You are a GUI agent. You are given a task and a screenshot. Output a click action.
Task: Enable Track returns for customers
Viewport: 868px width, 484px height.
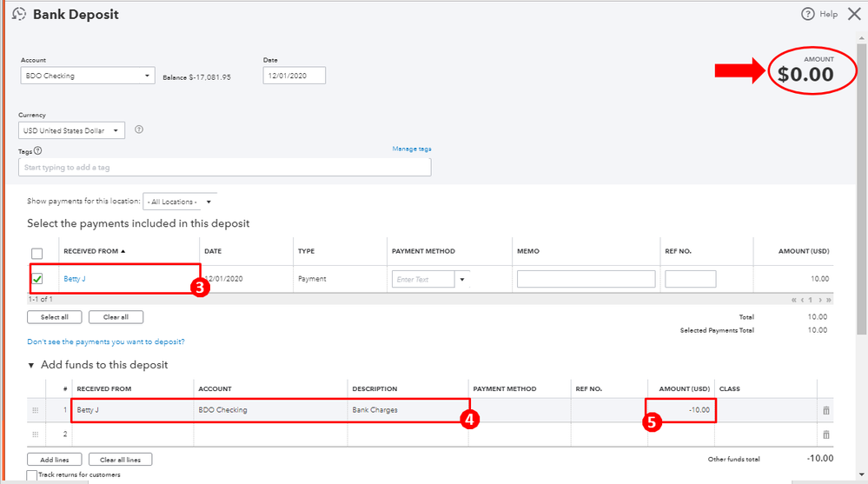32,475
